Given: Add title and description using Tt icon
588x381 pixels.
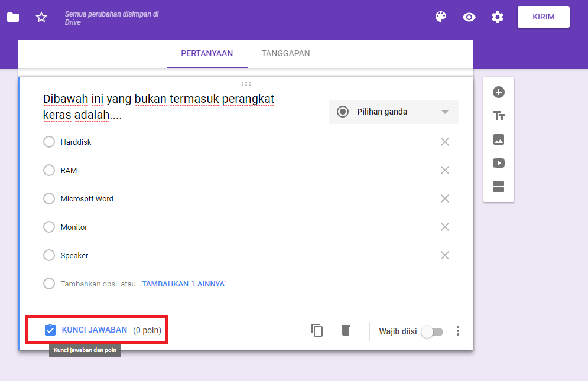Looking at the screenshot, I should (x=499, y=116).
